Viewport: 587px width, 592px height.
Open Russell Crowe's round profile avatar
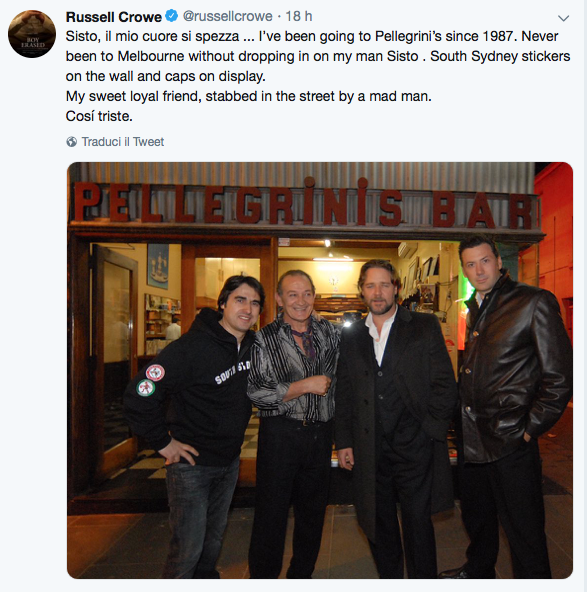(32, 34)
